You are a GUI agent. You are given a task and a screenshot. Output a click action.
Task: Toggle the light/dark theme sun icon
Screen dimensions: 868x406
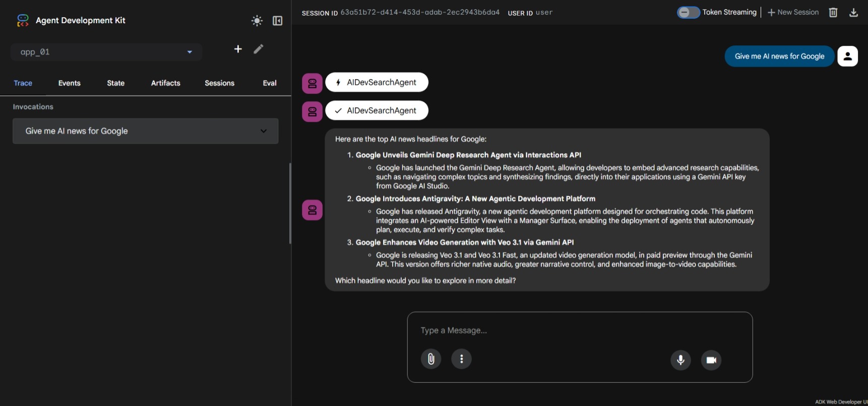pos(257,21)
